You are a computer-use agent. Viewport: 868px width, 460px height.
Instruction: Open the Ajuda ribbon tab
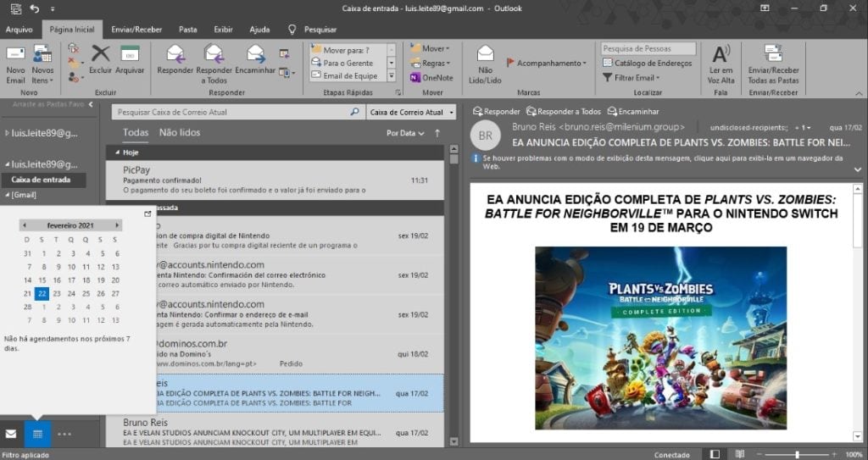pos(259,30)
